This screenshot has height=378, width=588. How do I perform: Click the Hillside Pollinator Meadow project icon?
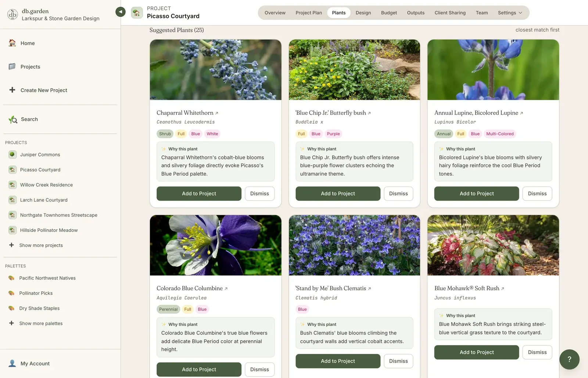(12, 230)
